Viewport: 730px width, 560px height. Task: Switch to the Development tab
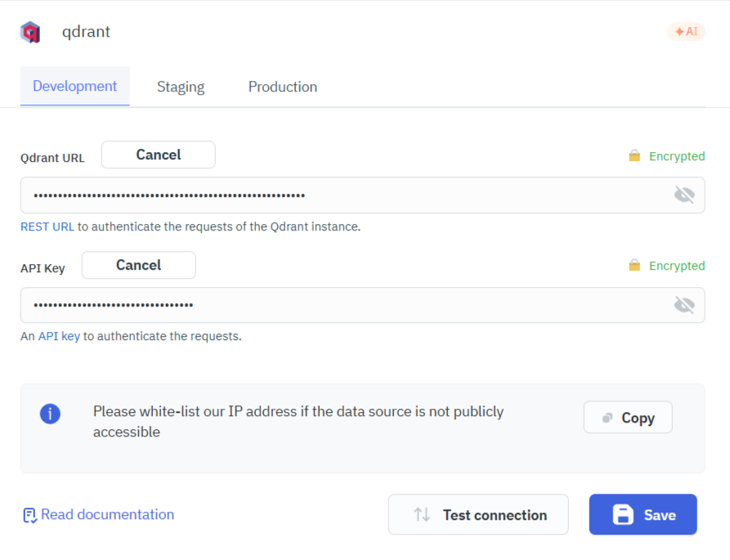pos(75,86)
